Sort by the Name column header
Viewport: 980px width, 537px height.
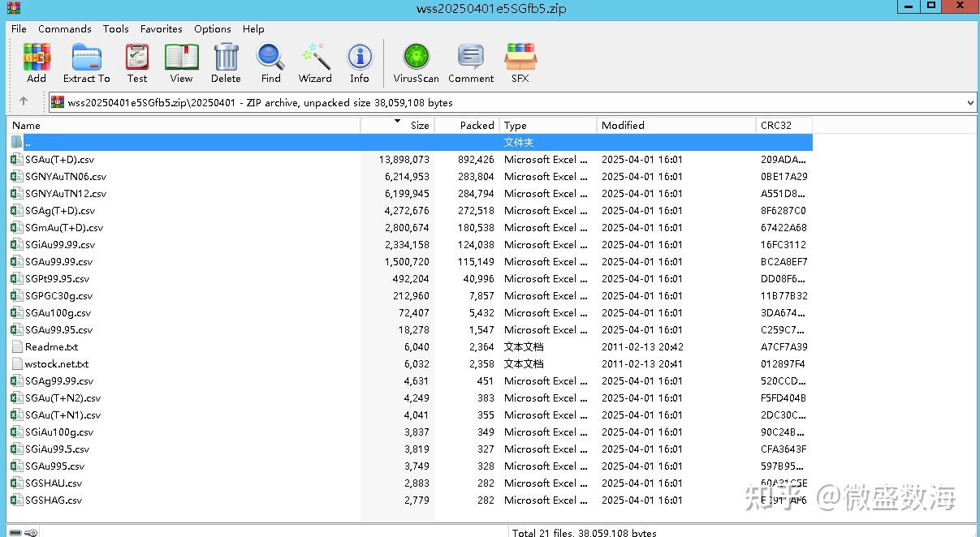coord(184,125)
